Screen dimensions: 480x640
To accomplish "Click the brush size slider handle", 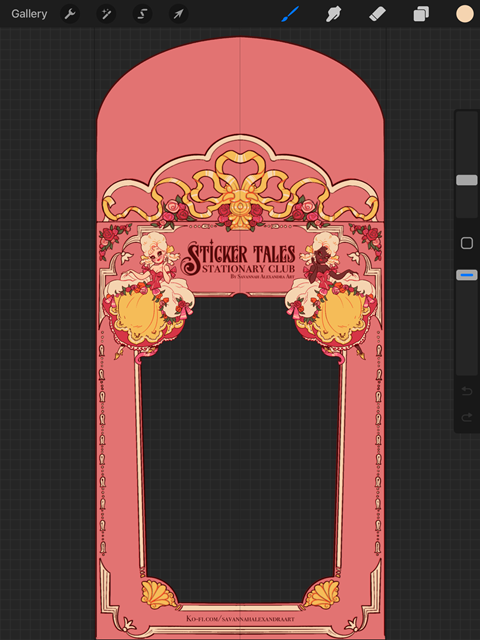I will click(x=467, y=180).
